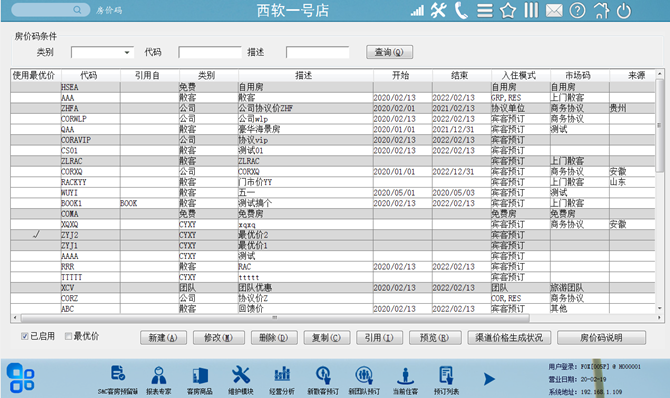The height and width of the screenshot is (398, 670).
Task: Click the question mark help icon
Action: tap(577, 10)
